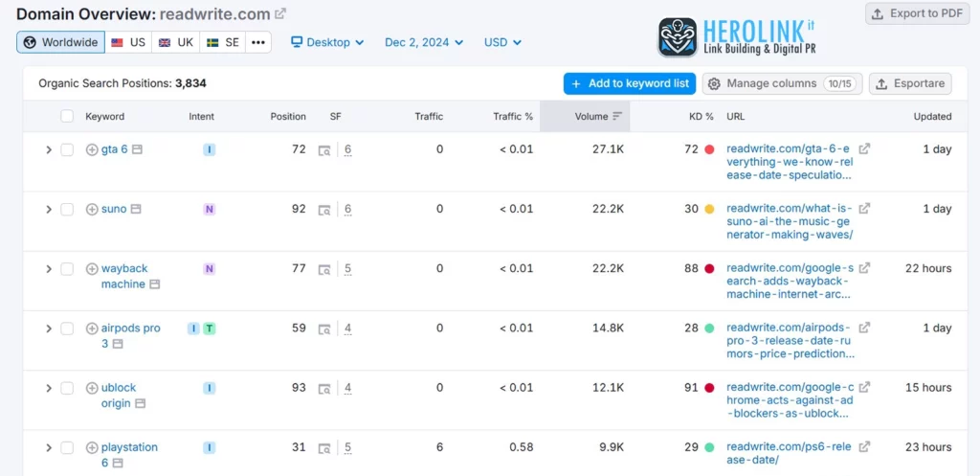Open readwrite.com/ps6-release-date URL link
Viewport: 980px width, 476px height.
(x=789, y=453)
